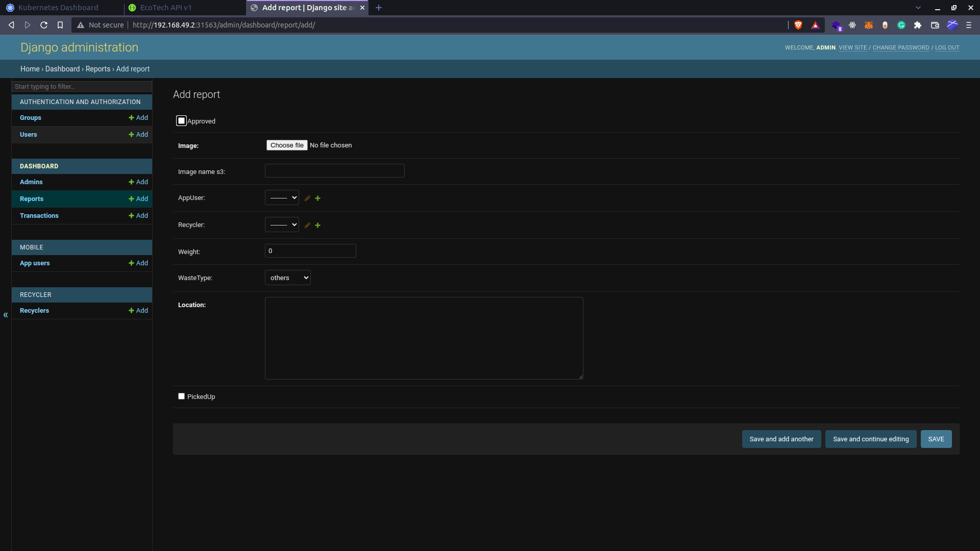
Task: Click the LOG OUT link
Action: click(947, 48)
